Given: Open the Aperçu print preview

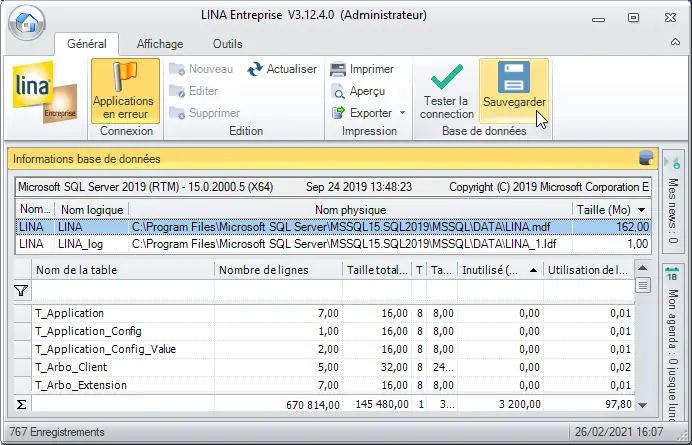Looking at the screenshot, I should (x=358, y=91).
